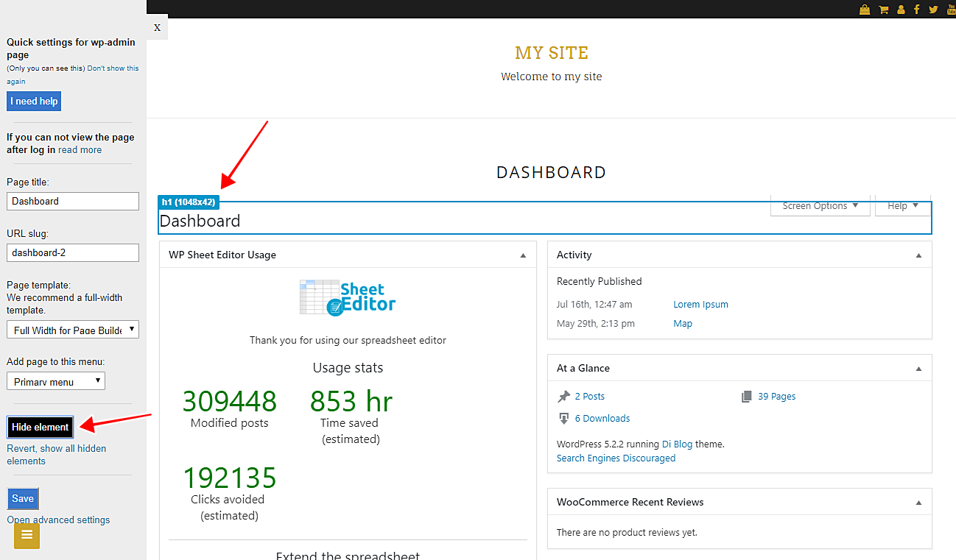Click the 309448 modified posts figure

(x=230, y=401)
